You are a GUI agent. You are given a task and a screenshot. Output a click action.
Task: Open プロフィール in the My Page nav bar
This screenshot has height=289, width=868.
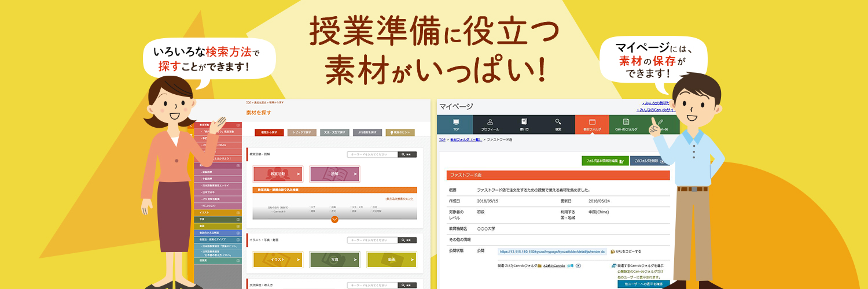pyautogui.click(x=490, y=125)
